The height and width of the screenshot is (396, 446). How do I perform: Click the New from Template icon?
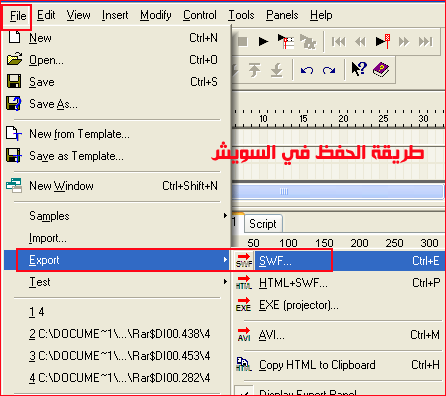pos(14,133)
